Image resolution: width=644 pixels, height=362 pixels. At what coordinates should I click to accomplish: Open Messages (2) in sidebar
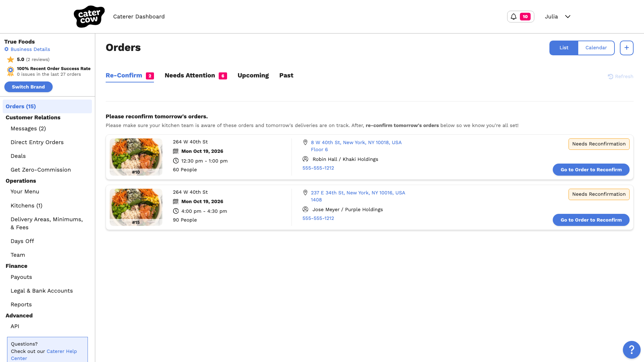[28, 129]
